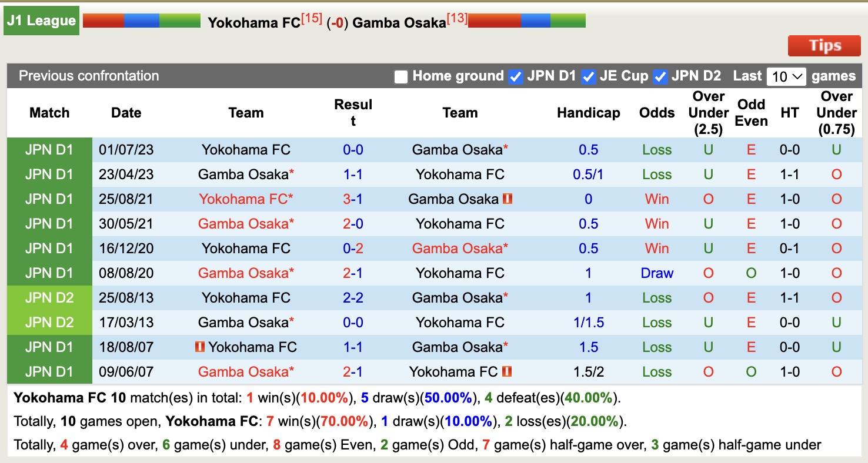Click the blue segment of Yokohama FC's form bar
Image resolution: width=868 pixels, height=463 pixels.
(141, 19)
